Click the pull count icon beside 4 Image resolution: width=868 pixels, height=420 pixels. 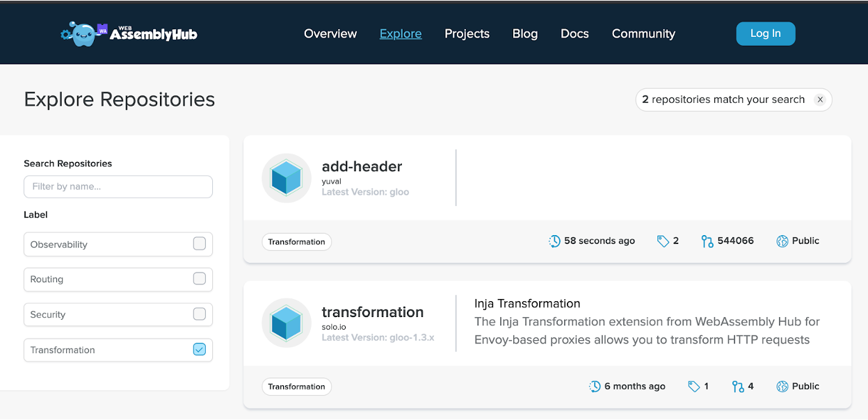(738, 387)
